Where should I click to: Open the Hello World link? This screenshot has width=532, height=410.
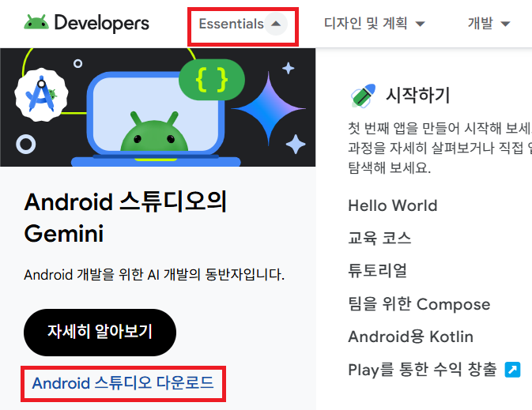pos(393,205)
